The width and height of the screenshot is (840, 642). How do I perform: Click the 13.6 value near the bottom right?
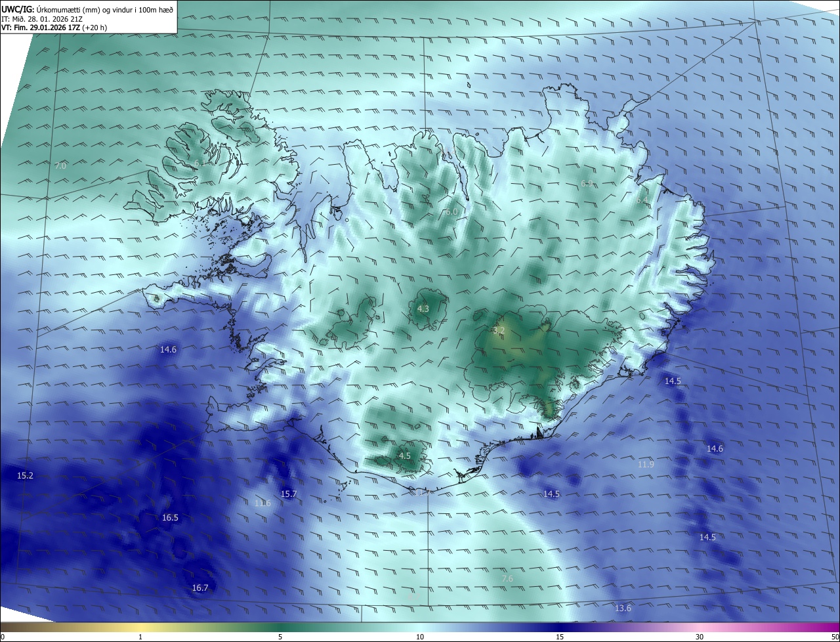623,608
